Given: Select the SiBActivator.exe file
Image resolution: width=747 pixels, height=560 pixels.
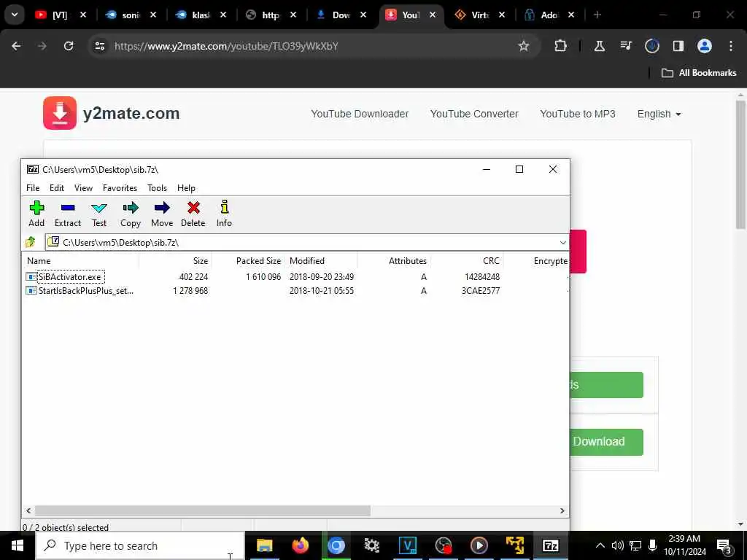Looking at the screenshot, I should tap(69, 277).
